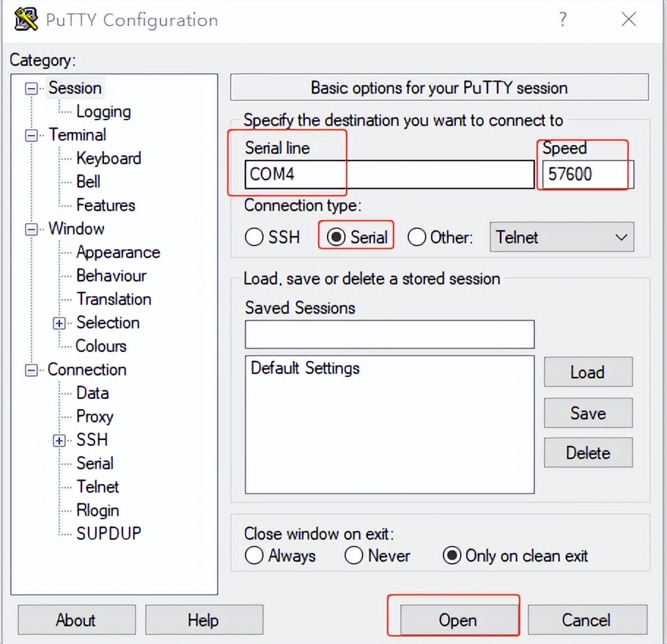Select the Serial connection type
This screenshot has height=644, width=667.
[x=337, y=238]
